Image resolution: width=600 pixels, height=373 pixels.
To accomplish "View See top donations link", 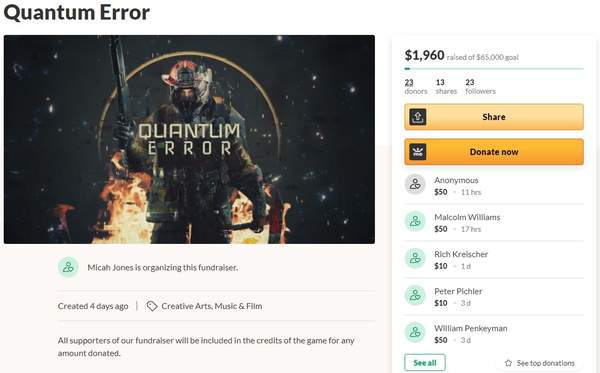I will point(546,363).
